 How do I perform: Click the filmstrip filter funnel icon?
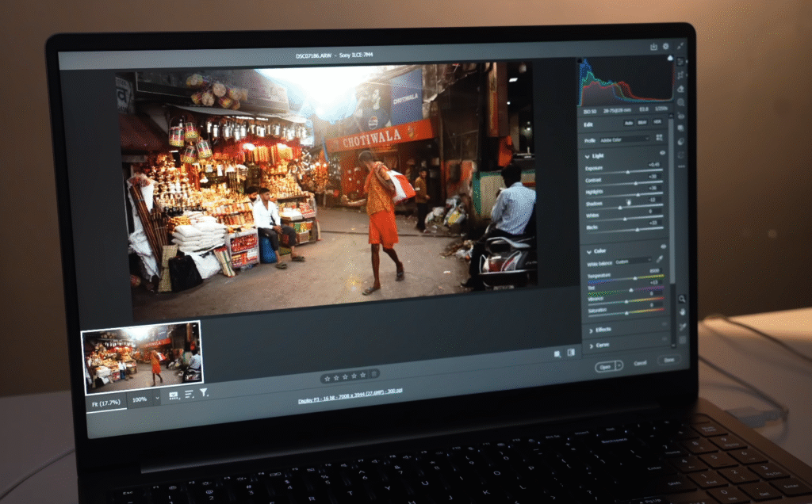click(x=204, y=393)
